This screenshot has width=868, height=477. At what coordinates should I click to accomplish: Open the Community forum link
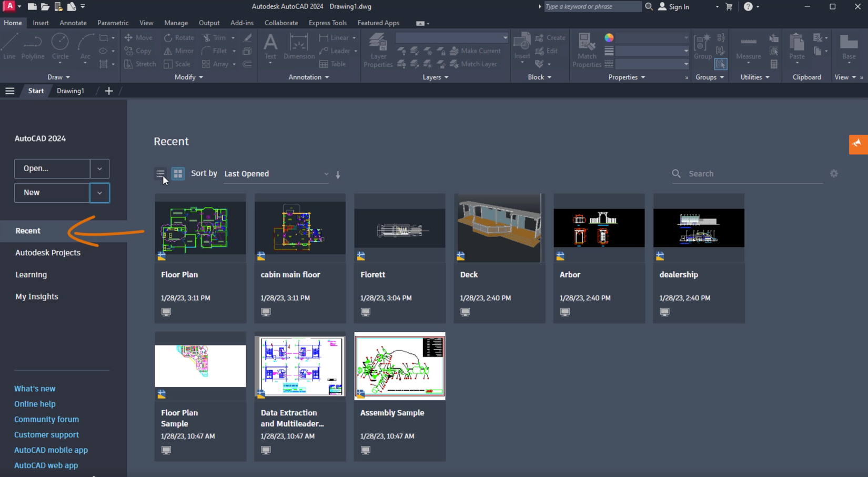[x=46, y=419]
